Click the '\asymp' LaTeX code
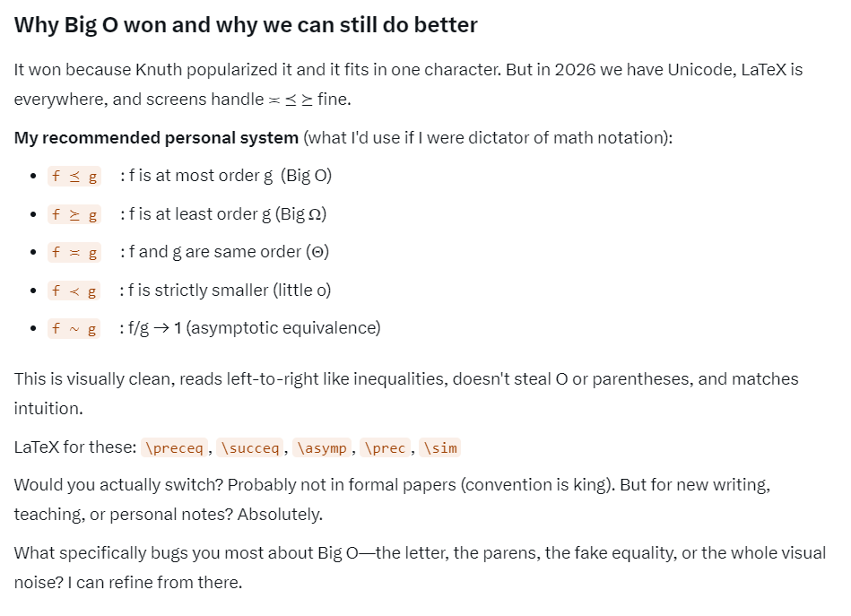Image resolution: width=851 pixels, height=616 pixels. pyautogui.click(x=321, y=447)
